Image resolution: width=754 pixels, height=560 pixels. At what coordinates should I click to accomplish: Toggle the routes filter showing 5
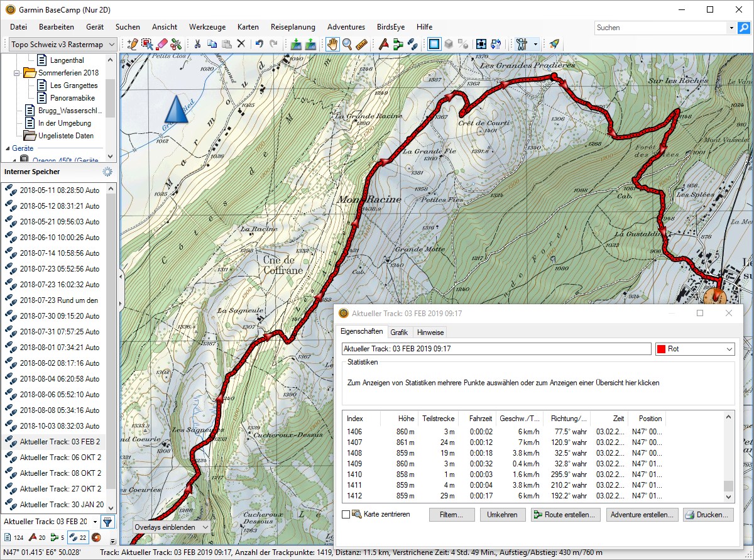[x=58, y=537]
